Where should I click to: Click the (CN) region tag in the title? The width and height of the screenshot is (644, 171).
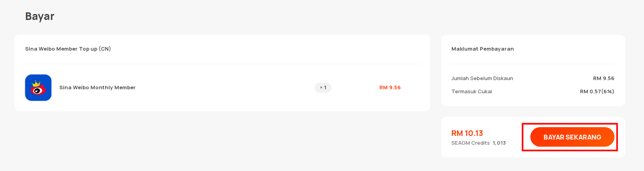pos(105,49)
